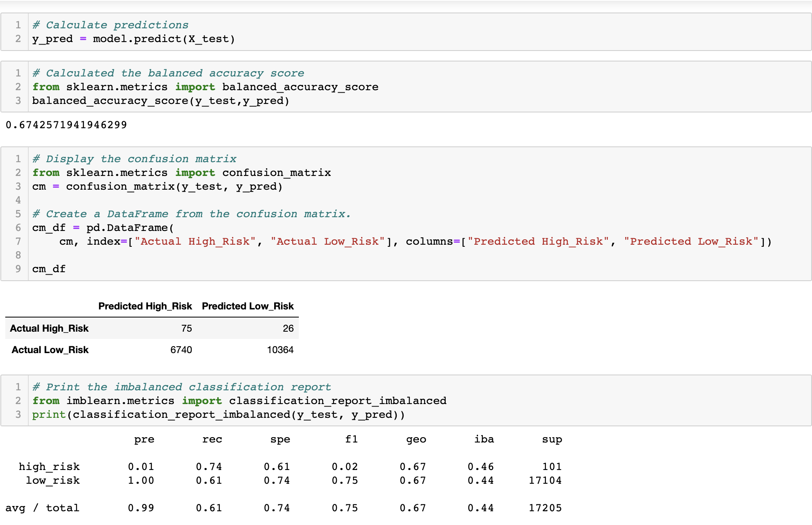
Task: Click the 'Actual Low_Risk' row label
Action: (x=49, y=349)
